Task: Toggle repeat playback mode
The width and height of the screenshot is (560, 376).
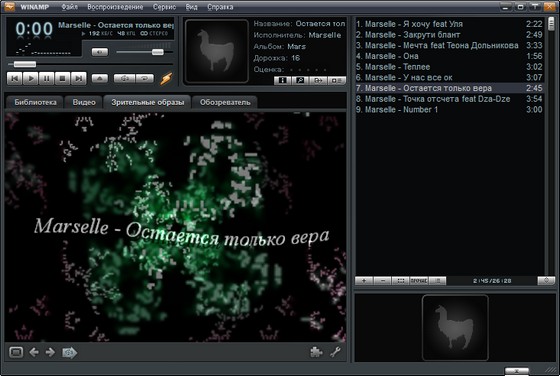Action: point(145,78)
